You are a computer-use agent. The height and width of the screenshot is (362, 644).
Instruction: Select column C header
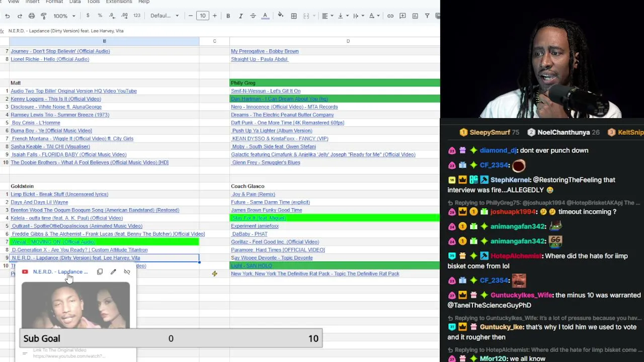[x=214, y=41]
